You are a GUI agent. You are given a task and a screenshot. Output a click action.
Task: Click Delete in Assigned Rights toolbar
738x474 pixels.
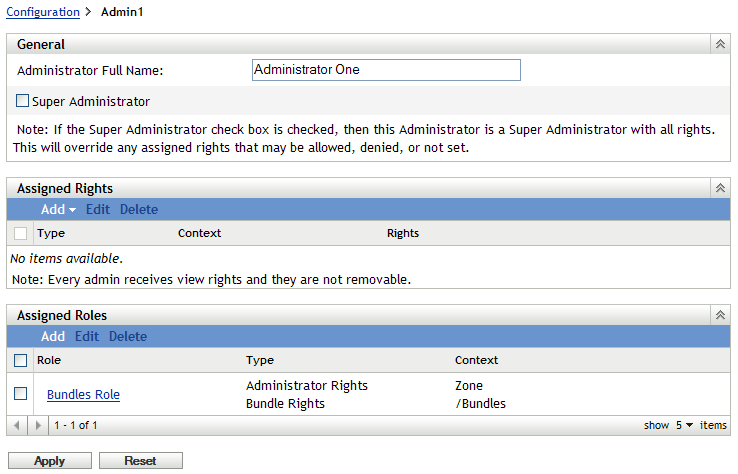139,210
